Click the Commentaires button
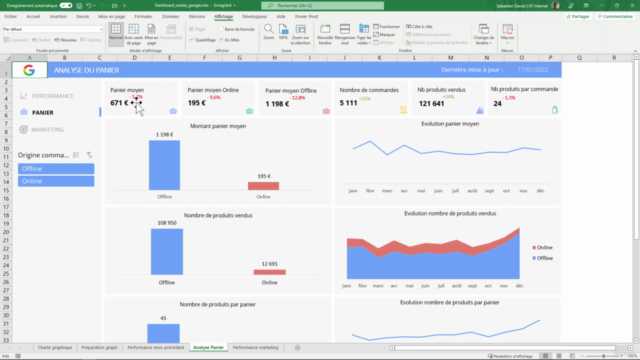This screenshot has width=640, height=360. click(x=615, y=17)
